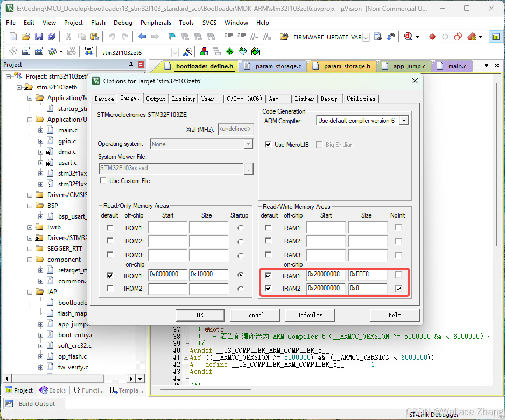This screenshot has width=505, height=420.
Task: Click the System Viewer File browse button
Action: [x=249, y=169]
